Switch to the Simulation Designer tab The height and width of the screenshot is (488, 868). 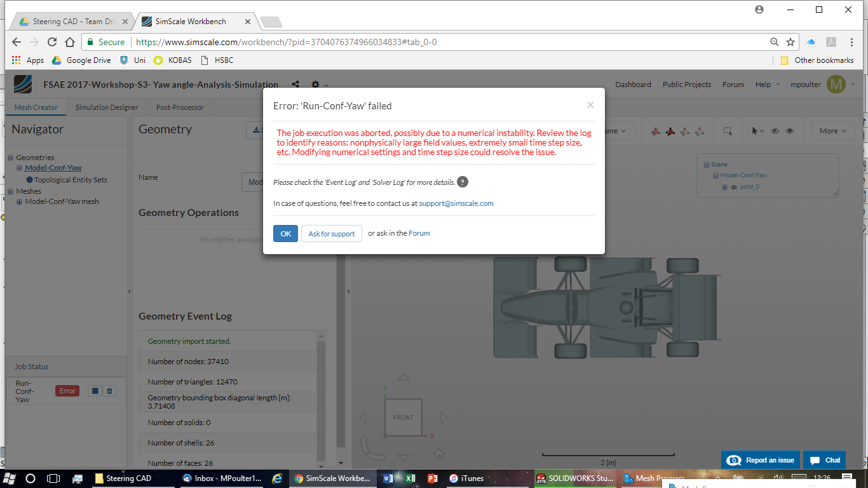pos(107,107)
